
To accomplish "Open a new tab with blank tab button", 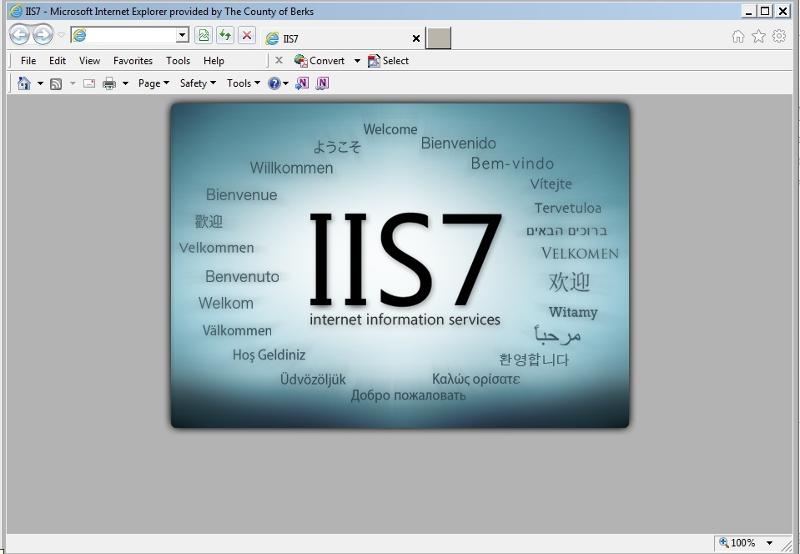I will (438, 38).
